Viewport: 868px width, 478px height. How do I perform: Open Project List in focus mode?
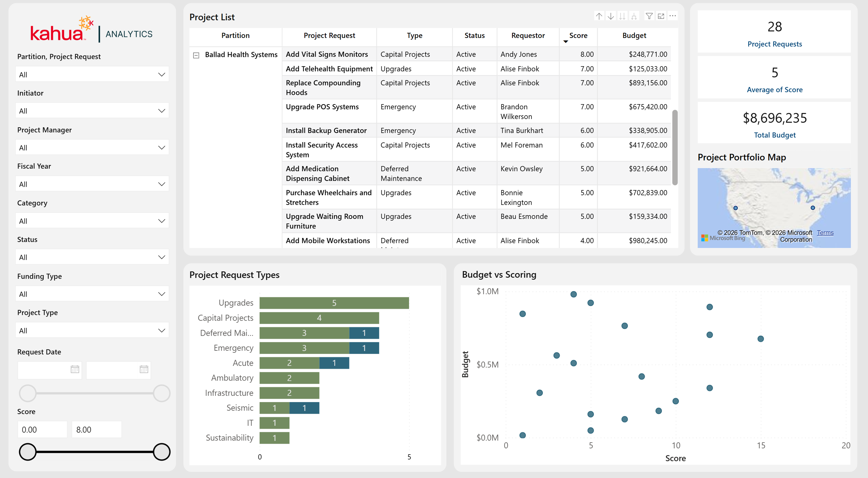pos(661,16)
